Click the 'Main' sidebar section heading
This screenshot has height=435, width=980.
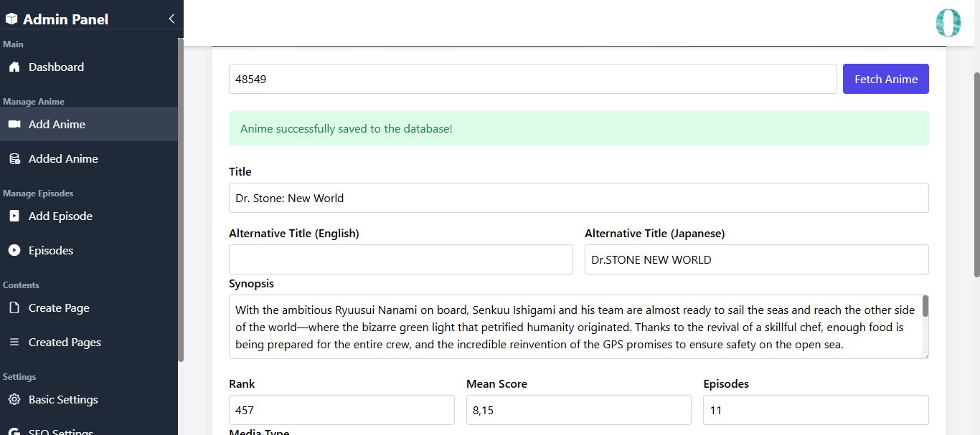[x=13, y=44]
